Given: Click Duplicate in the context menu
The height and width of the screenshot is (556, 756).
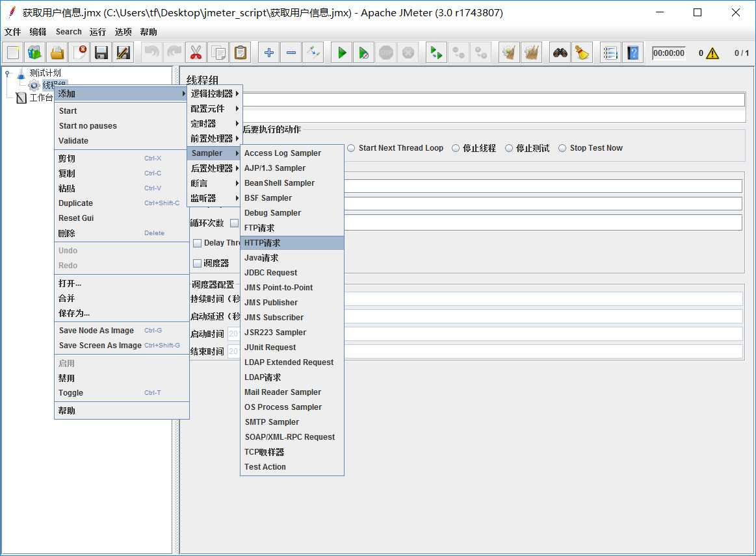Looking at the screenshot, I should point(122,203).
